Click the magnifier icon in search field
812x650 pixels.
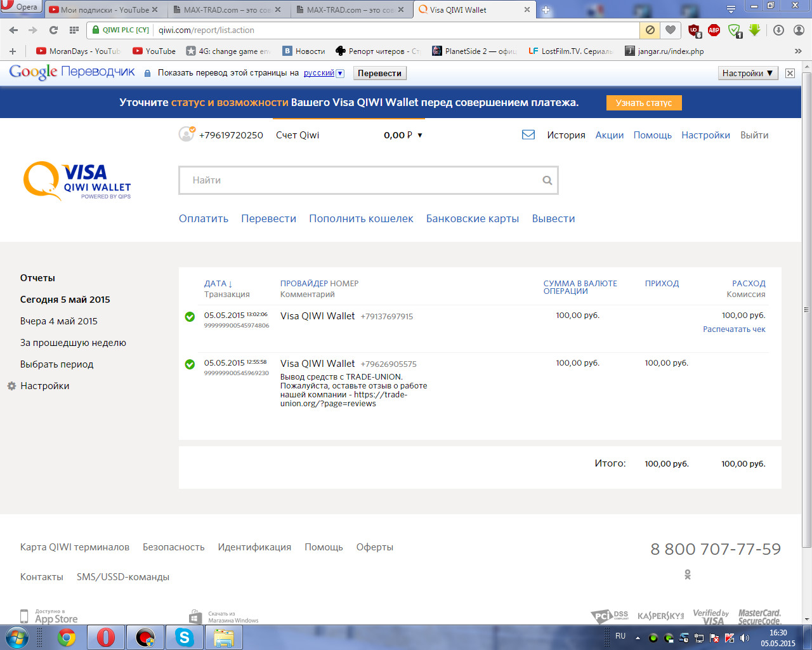[x=547, y=180]
